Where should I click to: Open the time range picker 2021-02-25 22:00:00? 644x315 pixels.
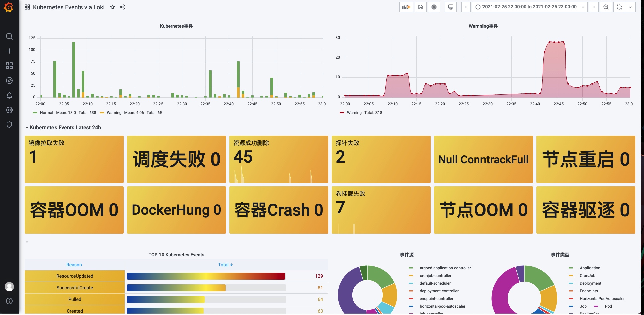[x=530, y=7]
